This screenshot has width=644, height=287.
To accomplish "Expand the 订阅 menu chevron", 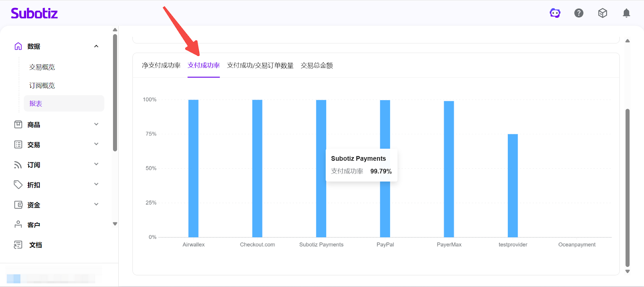I will [x=96, y=164].
